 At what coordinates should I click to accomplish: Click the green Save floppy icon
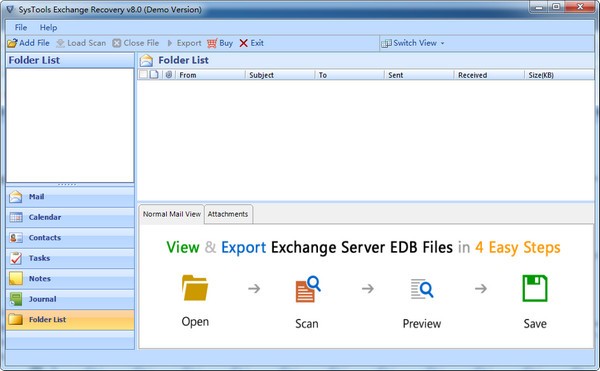(x=535, y=288)
